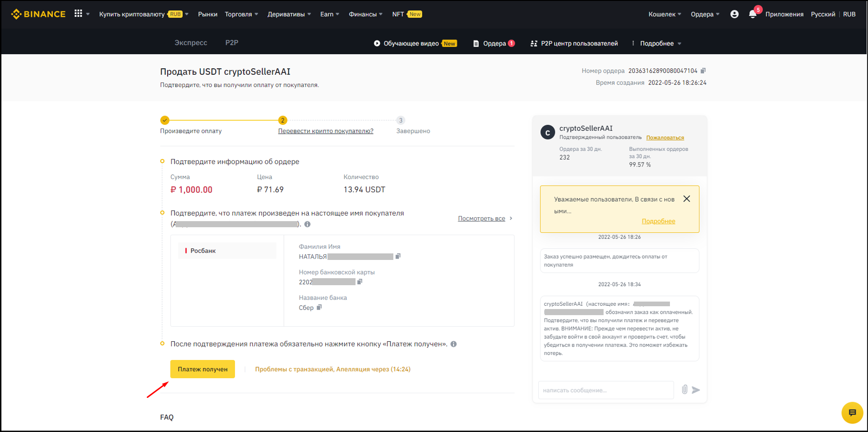Click the step 3 Завершено circle
The image size is (868, 432).
tap(400, 120)
